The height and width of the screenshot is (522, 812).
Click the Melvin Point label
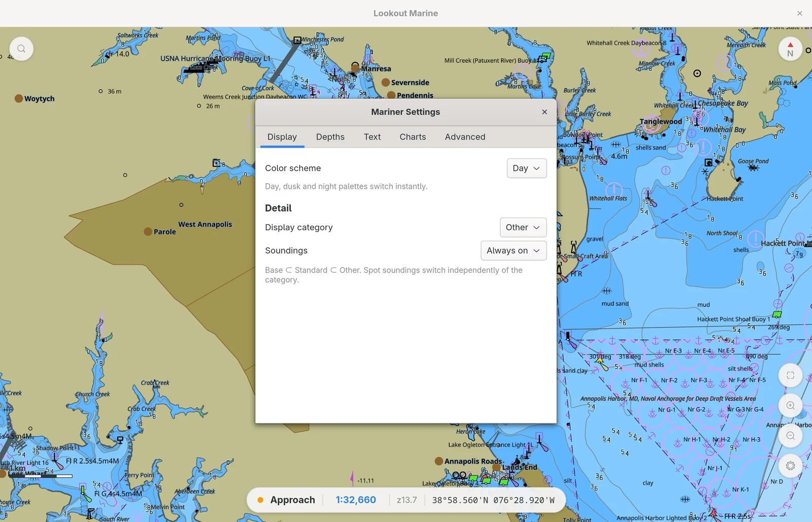(x=167, y=507)
